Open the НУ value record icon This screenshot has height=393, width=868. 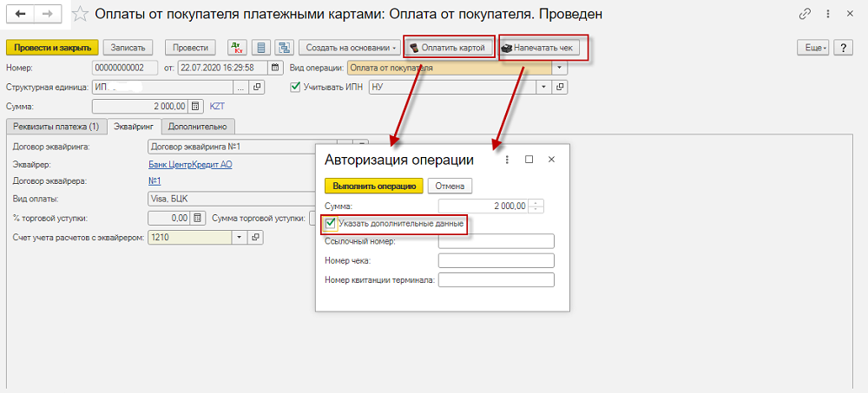point(560,87)
